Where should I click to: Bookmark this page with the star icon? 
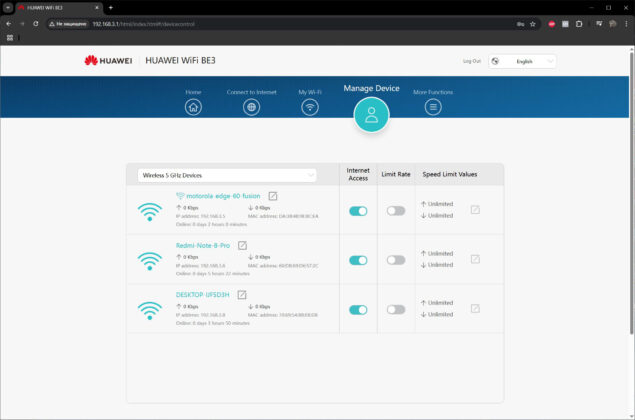(533, 24)
